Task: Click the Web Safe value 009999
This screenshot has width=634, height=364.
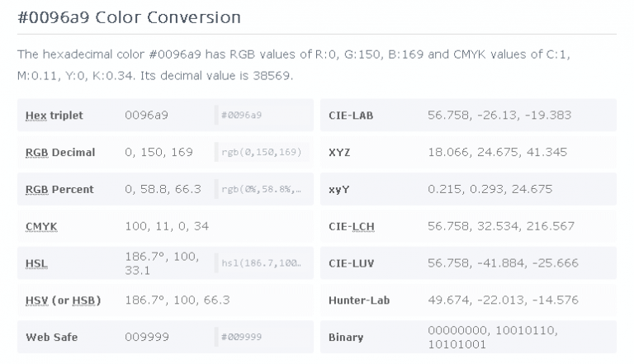Action: click(147, 337)
